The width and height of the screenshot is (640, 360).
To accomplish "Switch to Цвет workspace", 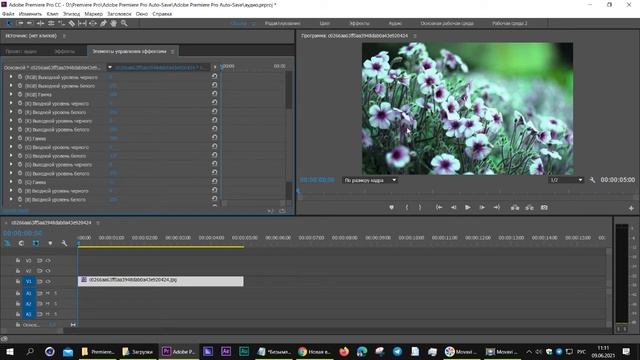I will pyautogui.click(x=325, y=24).
